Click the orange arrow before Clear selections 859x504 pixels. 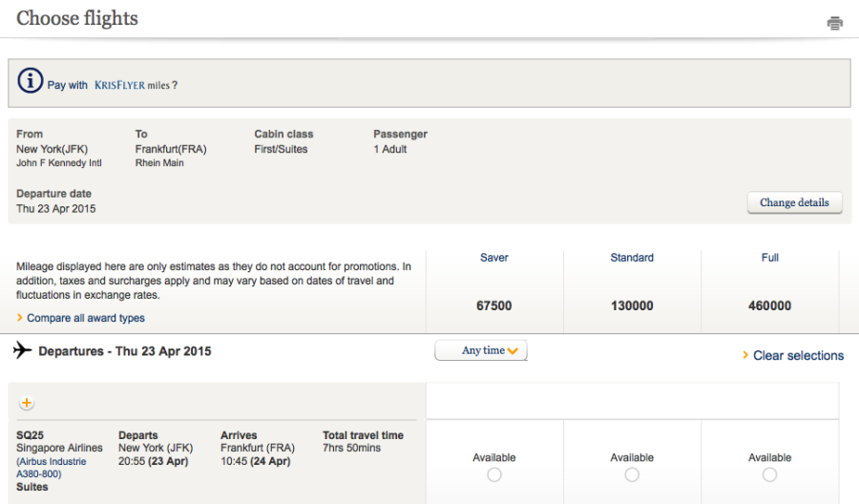(745, 355)
